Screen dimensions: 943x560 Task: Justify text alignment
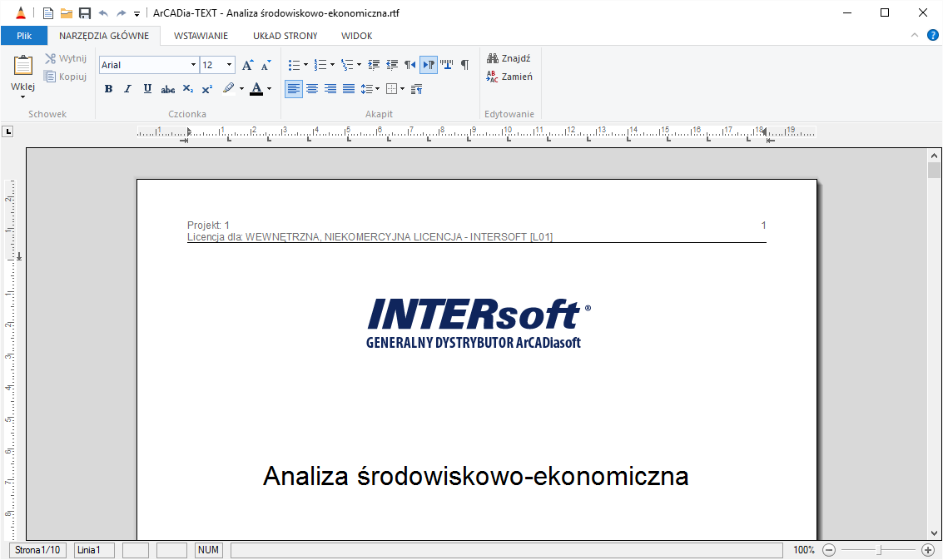349,89
